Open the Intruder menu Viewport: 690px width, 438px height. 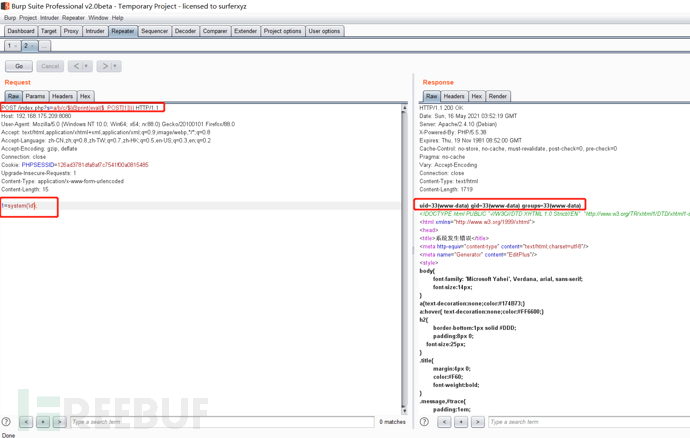(x=49, y=18)
